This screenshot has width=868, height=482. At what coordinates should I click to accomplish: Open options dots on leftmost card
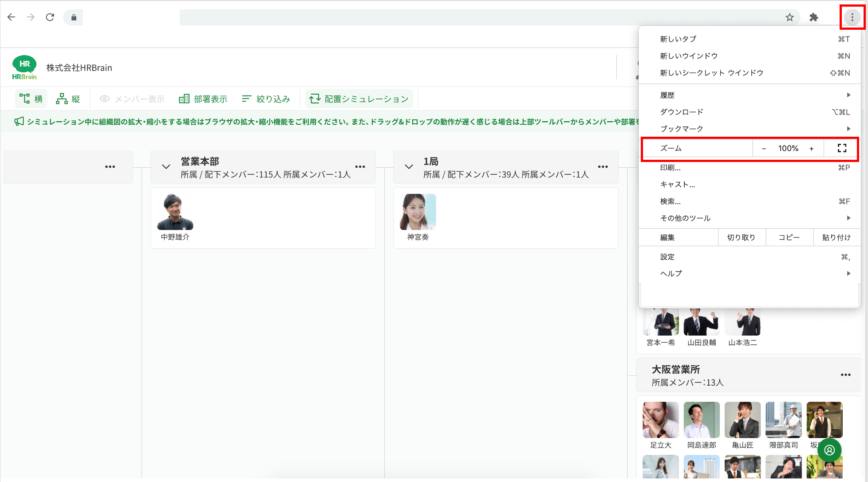pos(110,167)
